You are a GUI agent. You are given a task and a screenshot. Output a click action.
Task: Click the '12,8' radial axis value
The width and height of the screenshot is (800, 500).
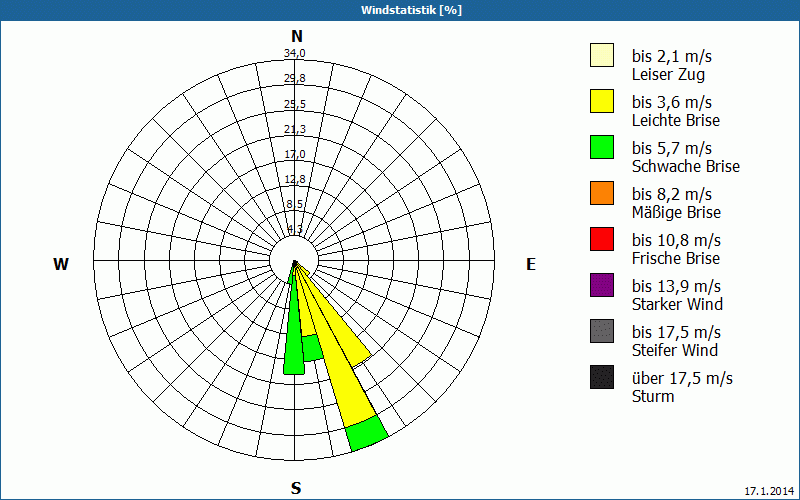[x=295, y=179]
